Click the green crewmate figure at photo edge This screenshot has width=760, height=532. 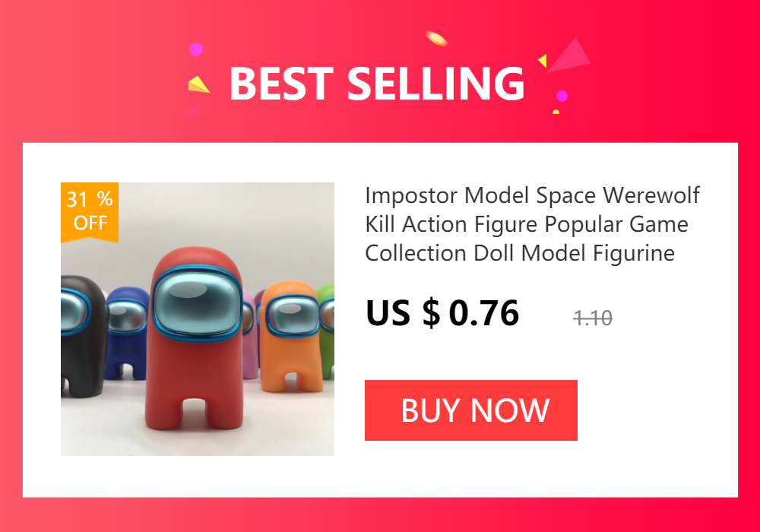coord(326,330)
